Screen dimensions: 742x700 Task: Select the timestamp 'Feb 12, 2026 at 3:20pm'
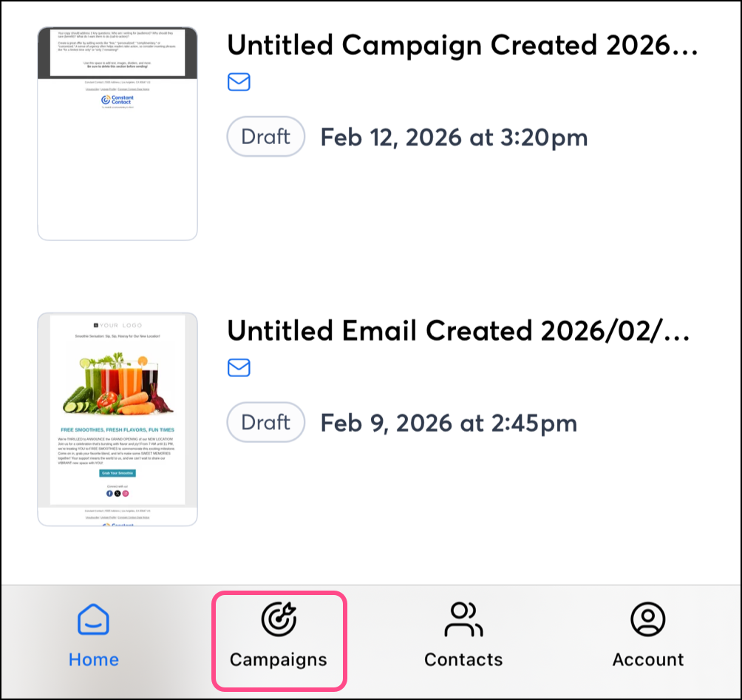(453, 137)
